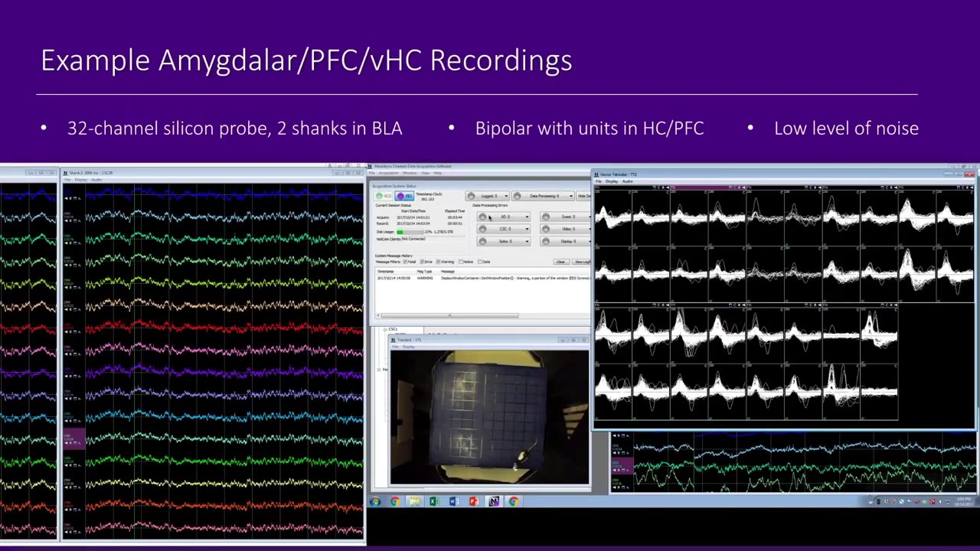Viewport: 980px width, 551px height.
Task: Open File menu in Vector Tetrodes window
Action: tap(599, 181)
